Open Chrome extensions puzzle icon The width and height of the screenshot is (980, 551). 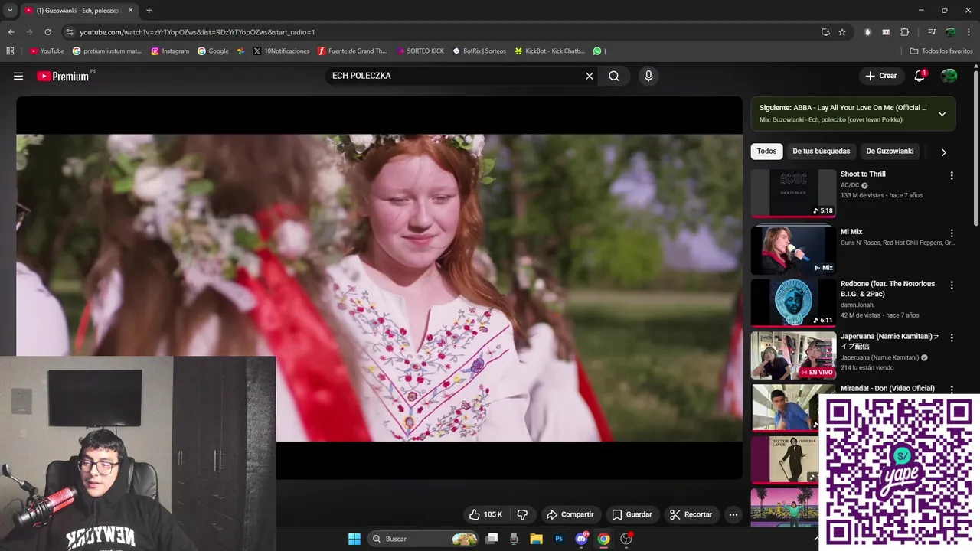point(904,32)
